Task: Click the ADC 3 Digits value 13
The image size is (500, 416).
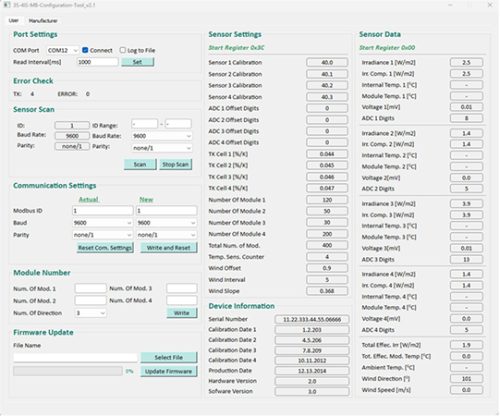Action: [466, 259]
